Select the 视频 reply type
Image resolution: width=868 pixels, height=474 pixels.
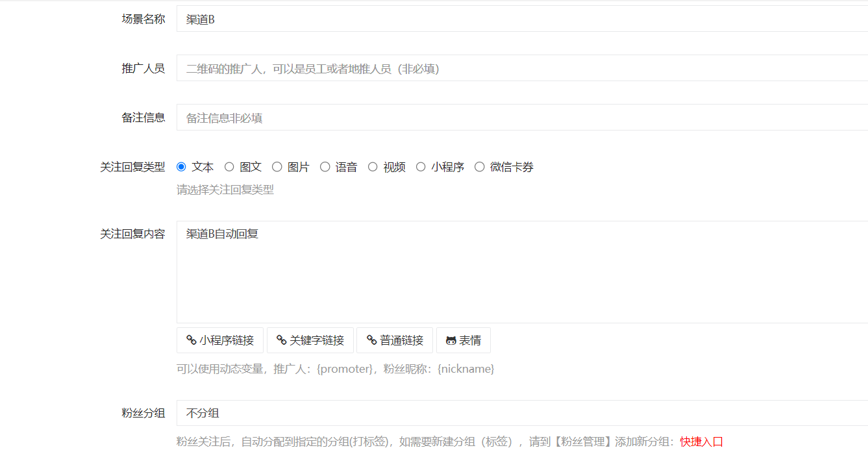372,166
